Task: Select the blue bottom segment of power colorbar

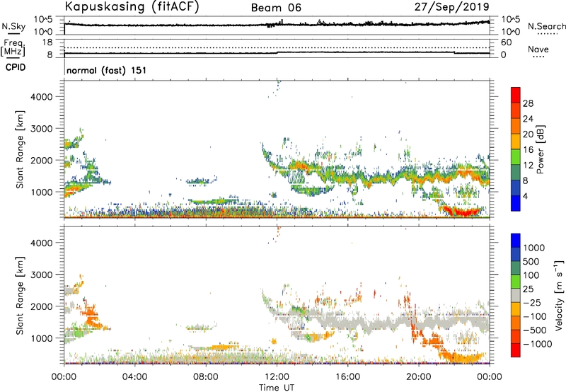Action: click(516, 203)
